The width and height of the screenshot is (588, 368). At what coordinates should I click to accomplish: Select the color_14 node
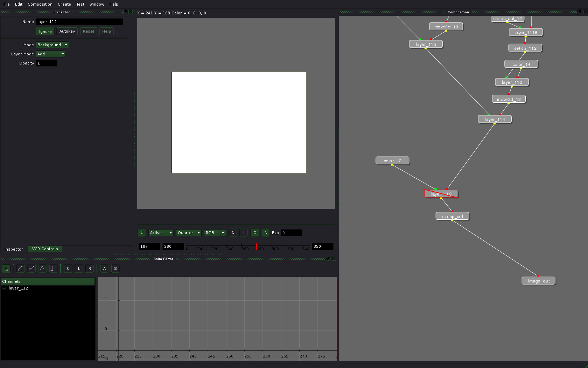point(521,64)
